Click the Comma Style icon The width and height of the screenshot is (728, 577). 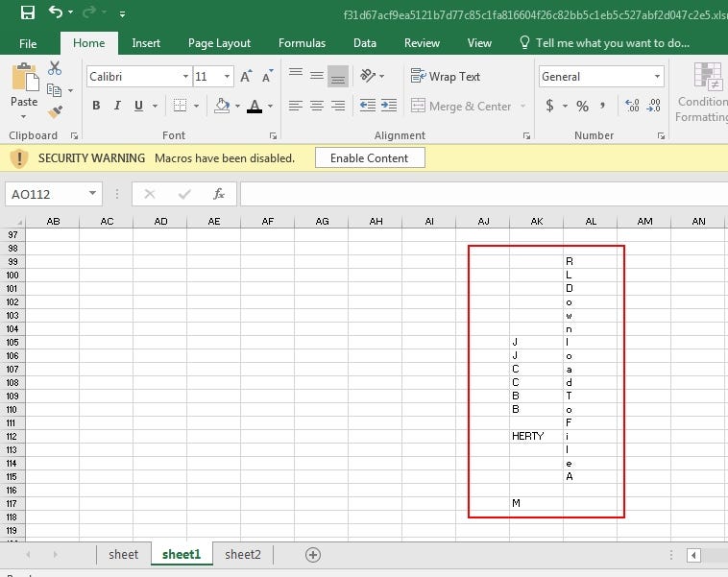pyautogui.click(x=602, y=106)
